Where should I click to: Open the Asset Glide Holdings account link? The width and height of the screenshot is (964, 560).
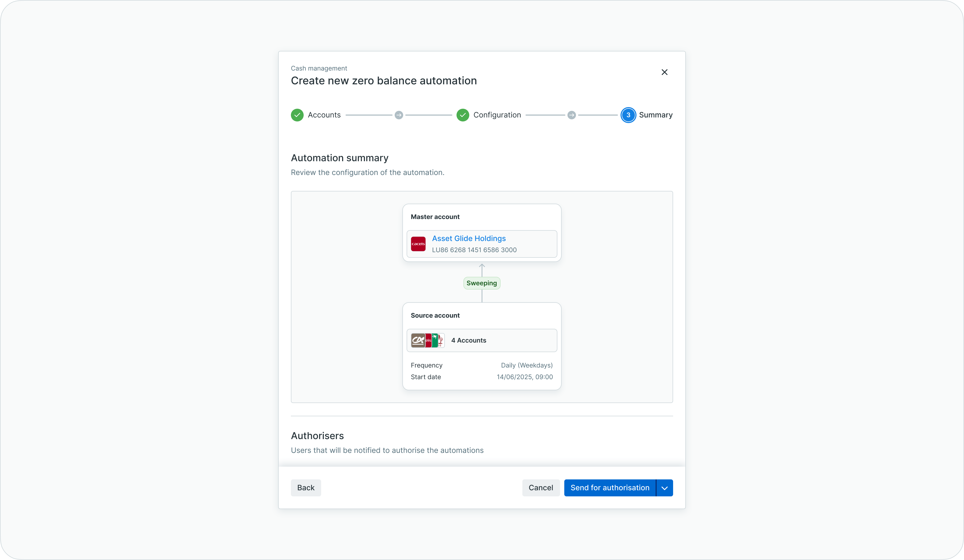(469, 239)
